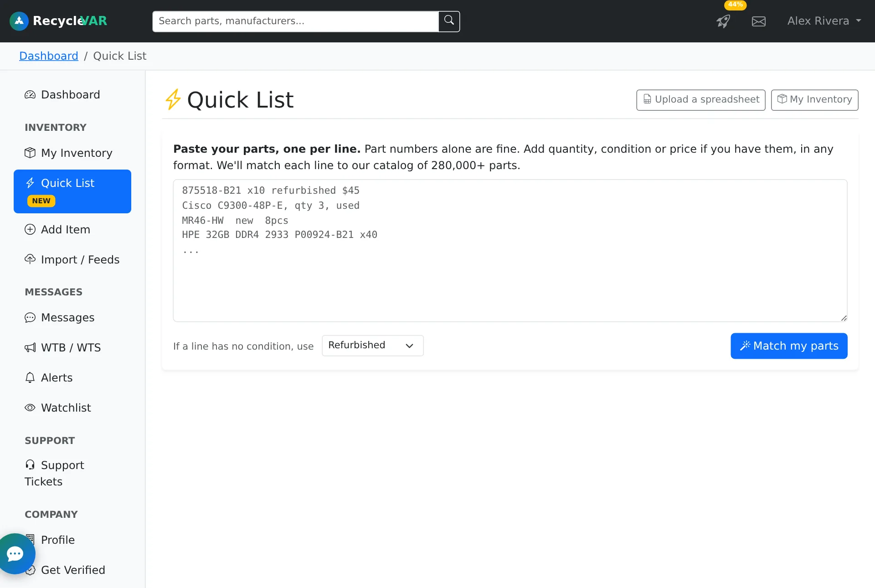Open Import / Feeds sidebar item

72,259
